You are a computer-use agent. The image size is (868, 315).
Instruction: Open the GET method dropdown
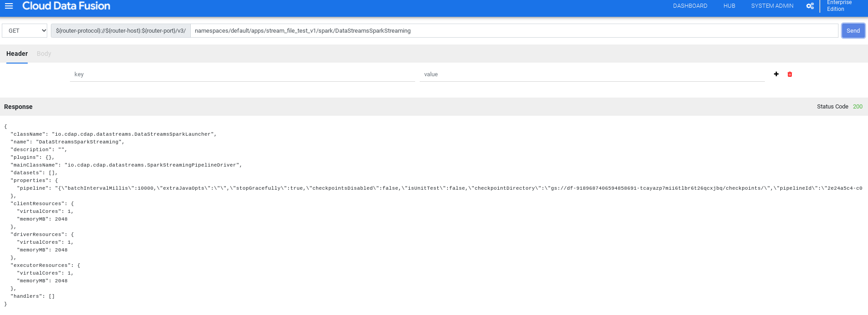(25, 31)
